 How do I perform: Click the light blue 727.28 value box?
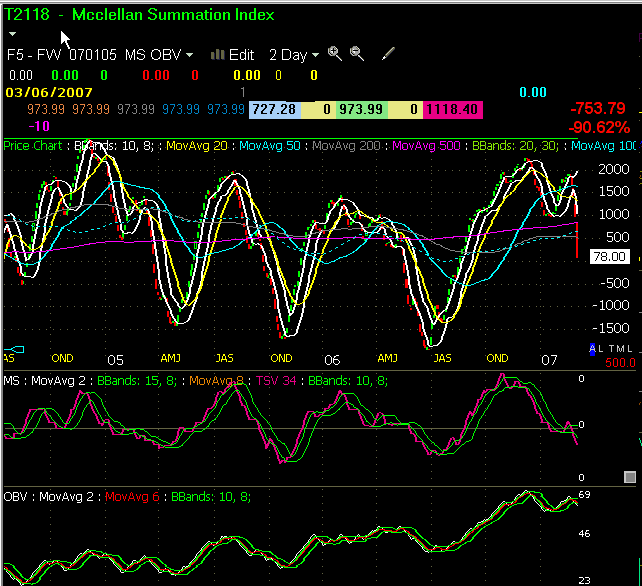tap(274, 108)
